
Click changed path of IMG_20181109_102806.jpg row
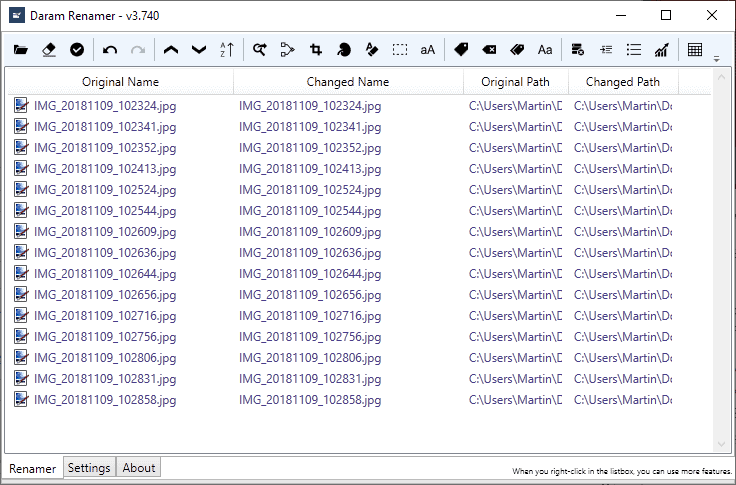623,358
